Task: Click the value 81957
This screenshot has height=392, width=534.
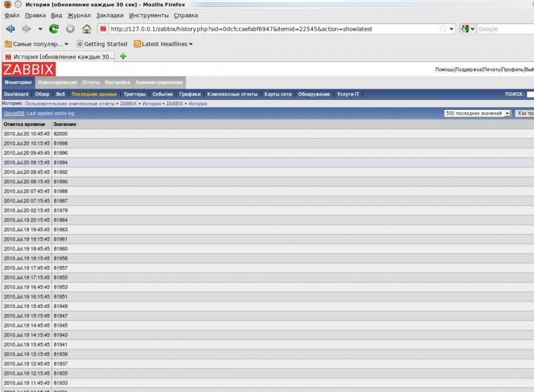Action: coord(61,268)
